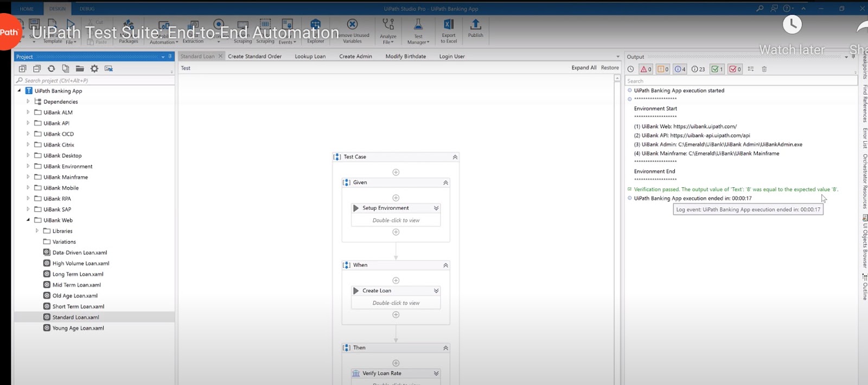Open Test Manager ribbon menu
The height and width of the screenshot is (385, 868).
coord(418,31)
